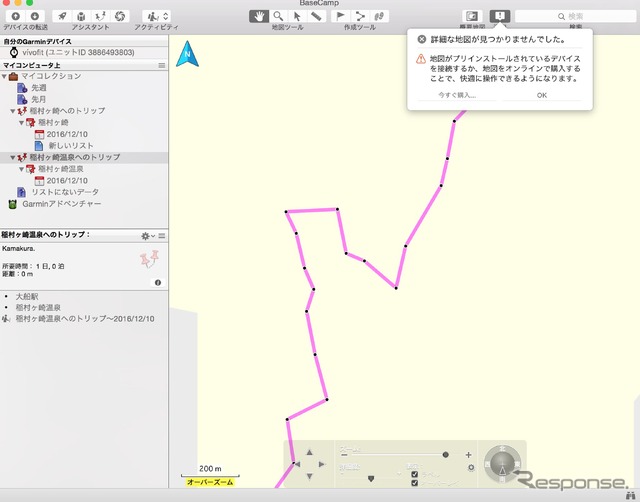This screenshot has width=640, height=502.
Task: Toggle the overlay checkbox below ラベル
Action: [415, 483]
